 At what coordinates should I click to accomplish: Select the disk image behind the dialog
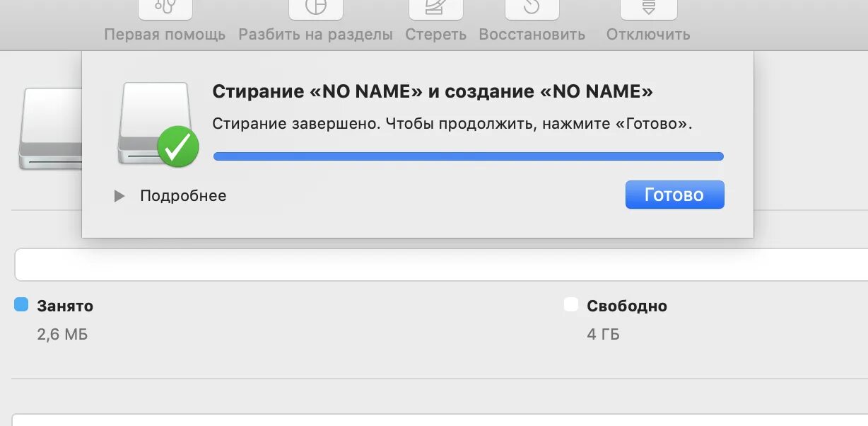[x=49, y=127]
